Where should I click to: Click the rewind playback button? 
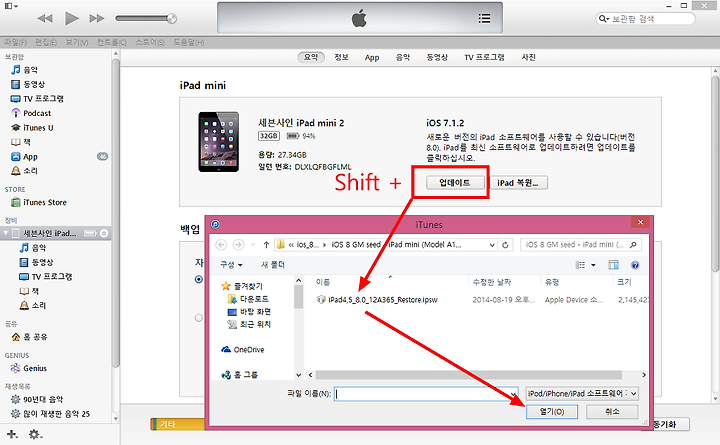45,18
